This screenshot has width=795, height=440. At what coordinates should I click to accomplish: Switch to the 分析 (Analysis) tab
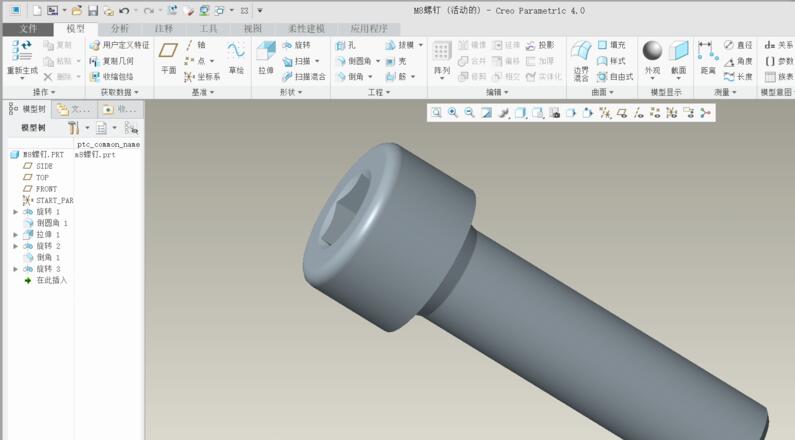tap(120, 29)
